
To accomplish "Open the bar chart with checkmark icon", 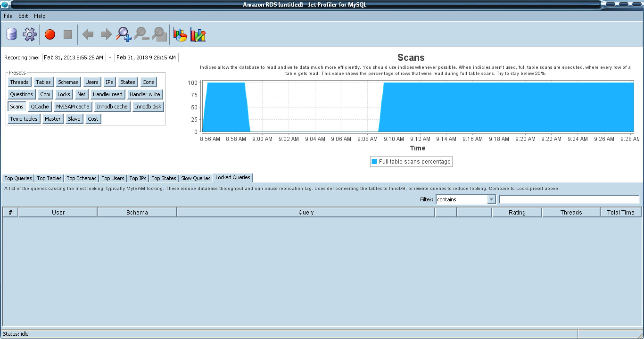I will [198, 34].
